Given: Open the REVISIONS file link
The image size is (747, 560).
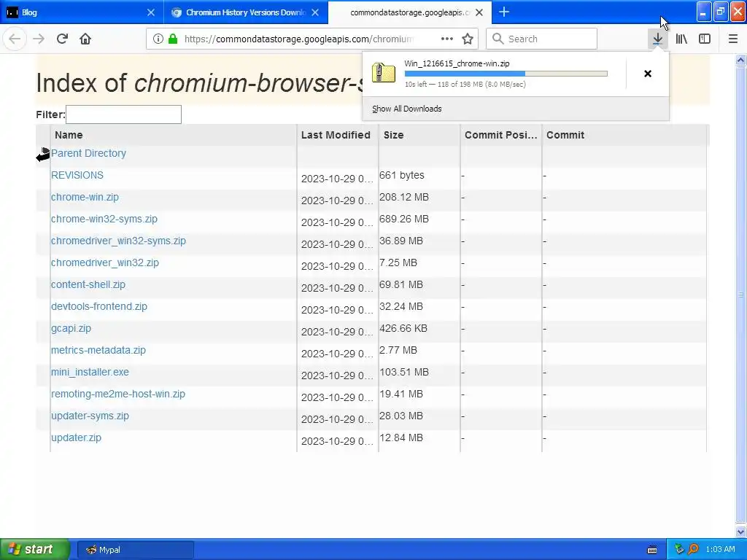Looking at the screenshot, I should click(77, 175).
